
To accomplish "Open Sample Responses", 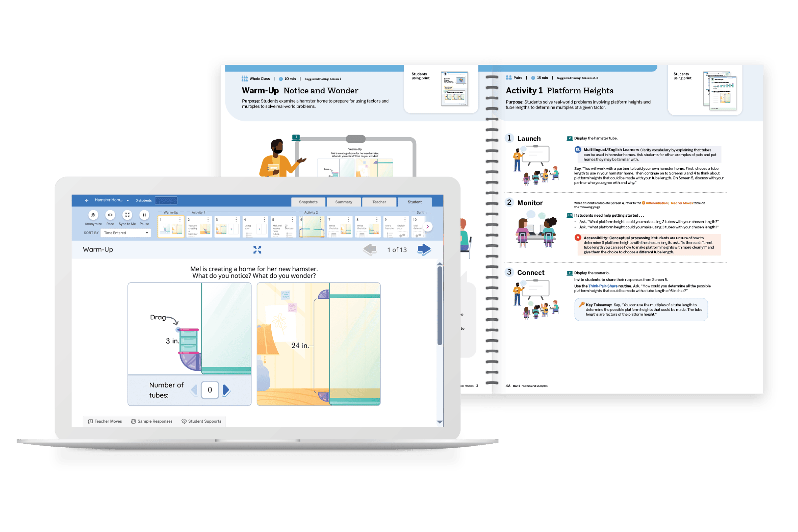I will tap(152, 421).
